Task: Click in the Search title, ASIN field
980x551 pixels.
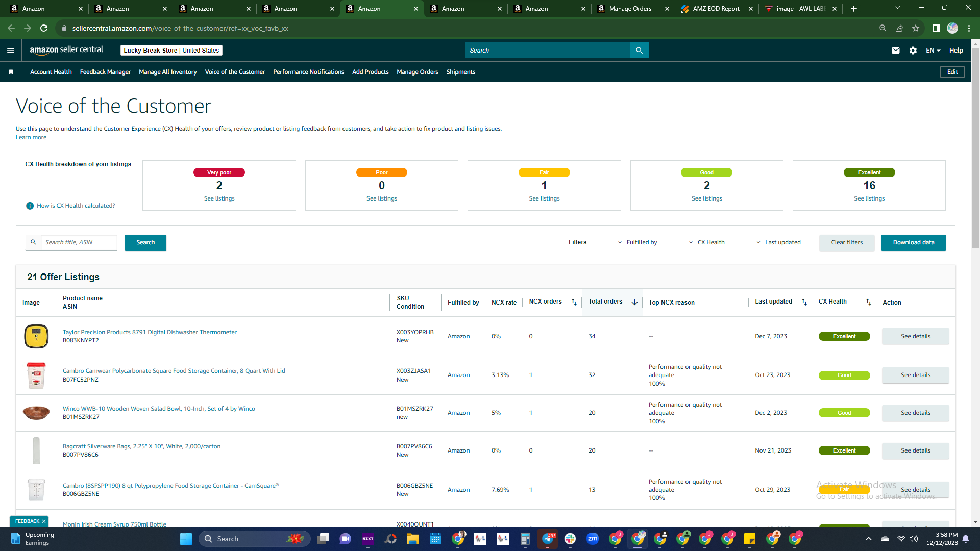Action: point(79,242)
